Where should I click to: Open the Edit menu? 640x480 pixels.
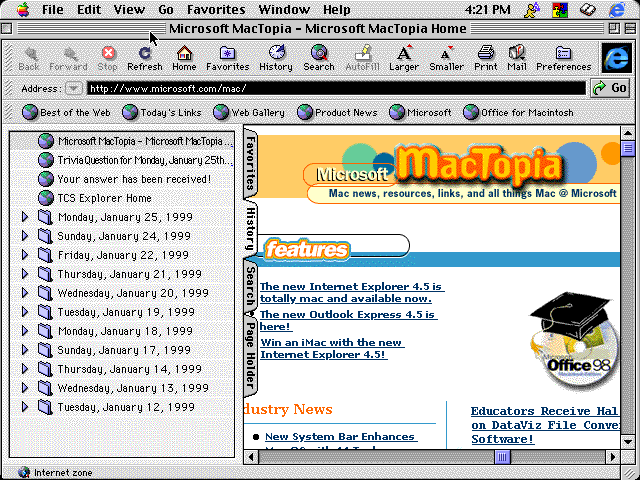[x=89, y=9]
